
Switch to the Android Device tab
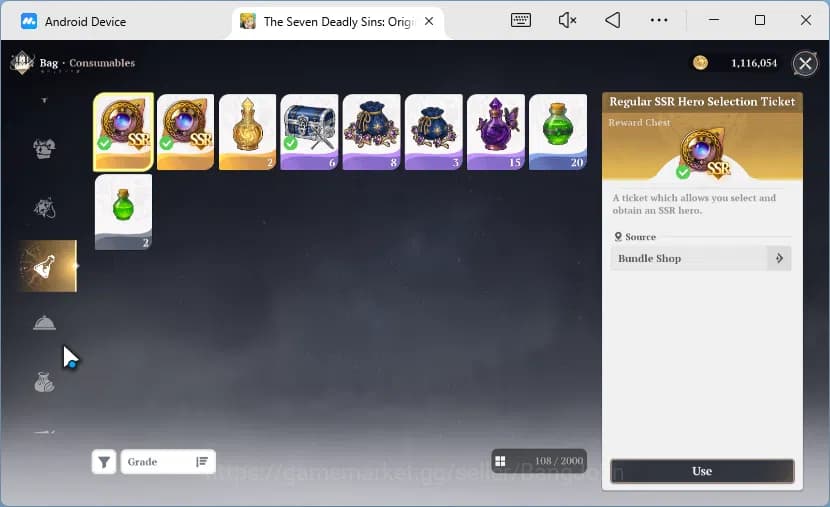point(74,22)
